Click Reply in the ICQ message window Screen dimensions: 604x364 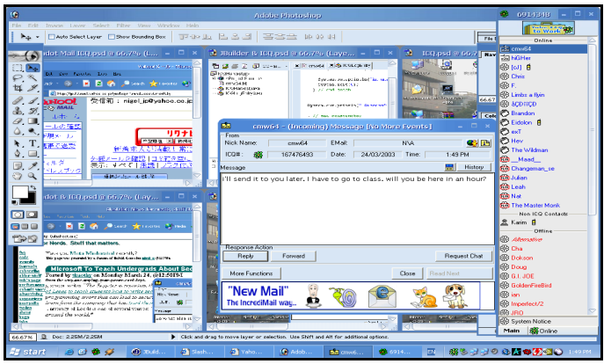coord(245,256)
